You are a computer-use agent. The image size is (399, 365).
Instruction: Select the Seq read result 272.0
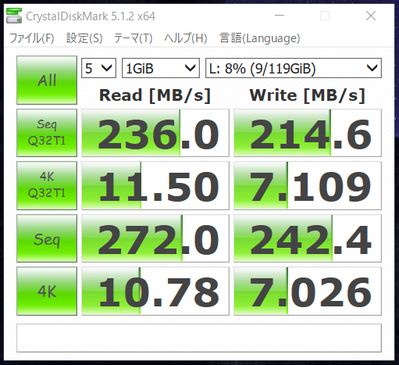point(155,238)
